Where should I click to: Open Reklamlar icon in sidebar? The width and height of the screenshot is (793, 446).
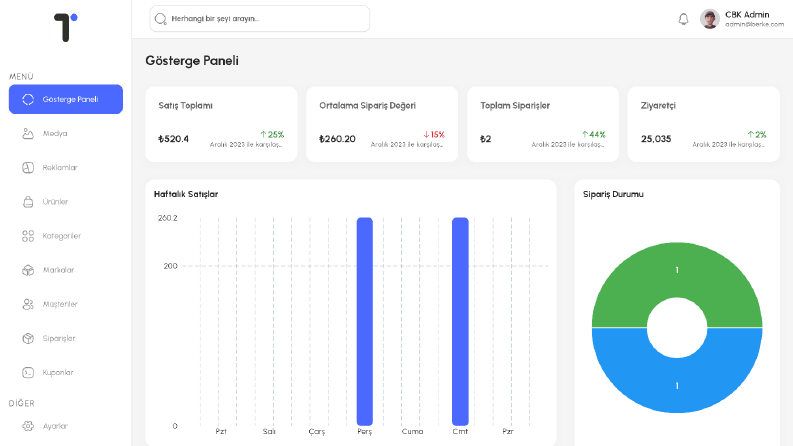point(28,167)
